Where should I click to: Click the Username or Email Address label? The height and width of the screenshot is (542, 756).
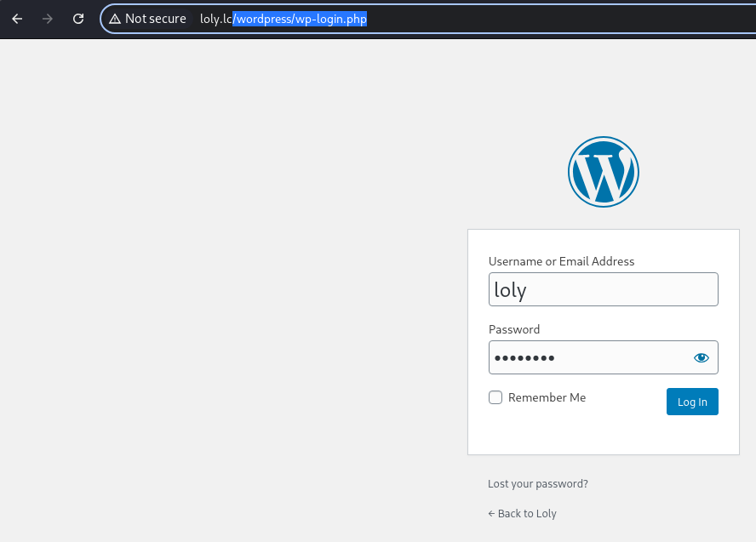(x=561, y=261)
